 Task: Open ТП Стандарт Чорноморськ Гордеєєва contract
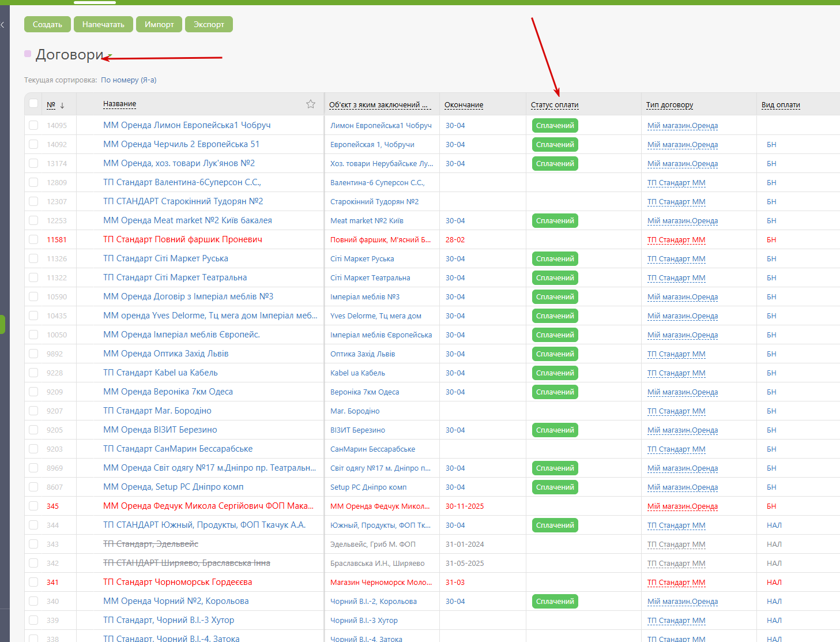tap(178, 582)
